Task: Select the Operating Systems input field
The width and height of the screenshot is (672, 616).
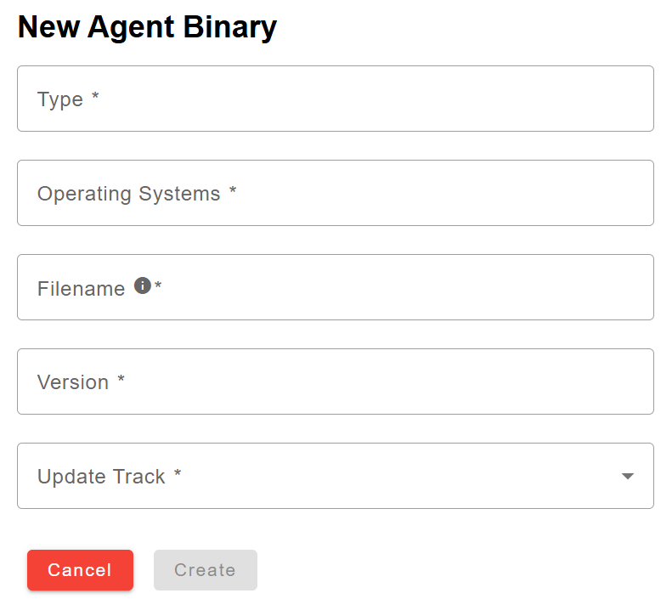Action: click(x=336, y=193)
